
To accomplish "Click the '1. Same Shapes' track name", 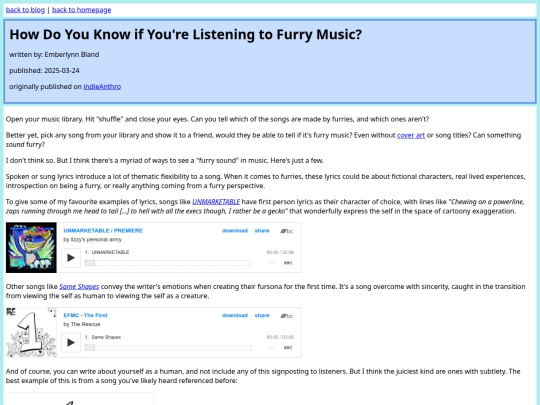I will [x=103, y=337].
